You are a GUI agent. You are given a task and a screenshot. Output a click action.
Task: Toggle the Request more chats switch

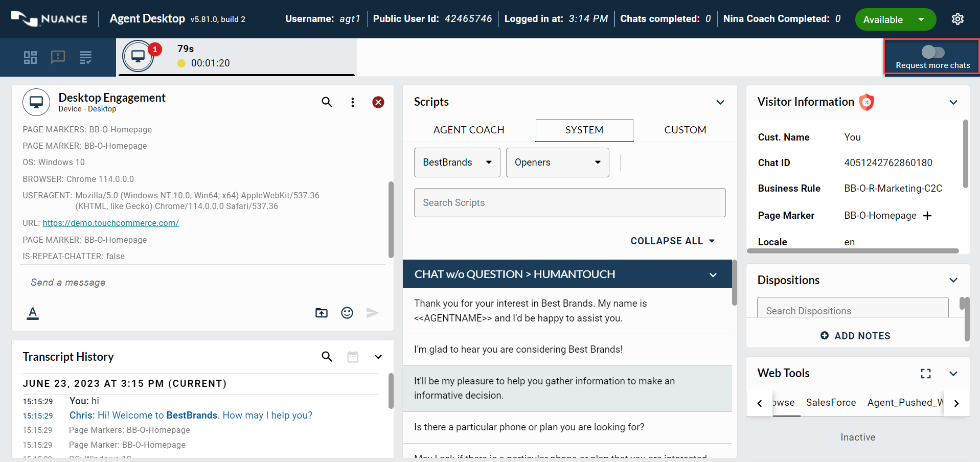click(x=932, y=52)
